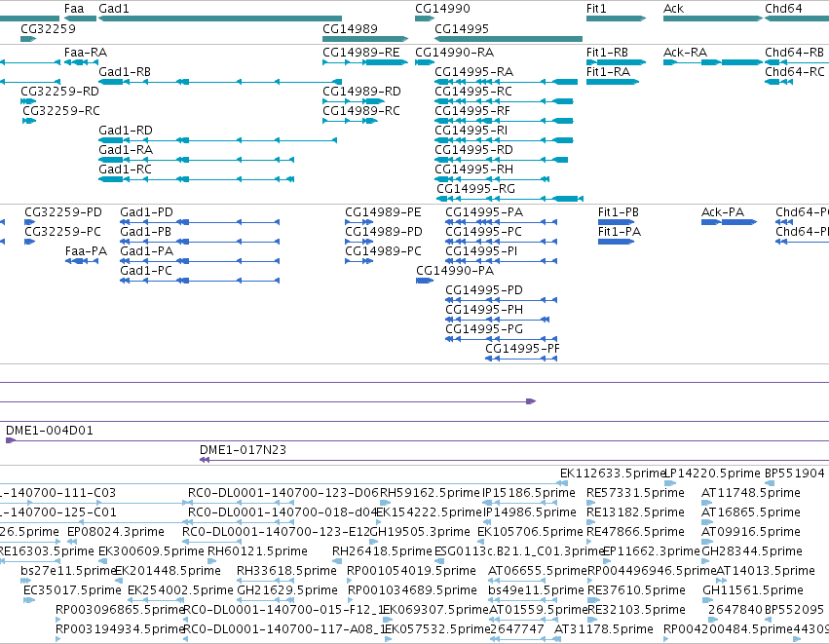
Task: Click transcript CG32259-RC
Action: 61,111
